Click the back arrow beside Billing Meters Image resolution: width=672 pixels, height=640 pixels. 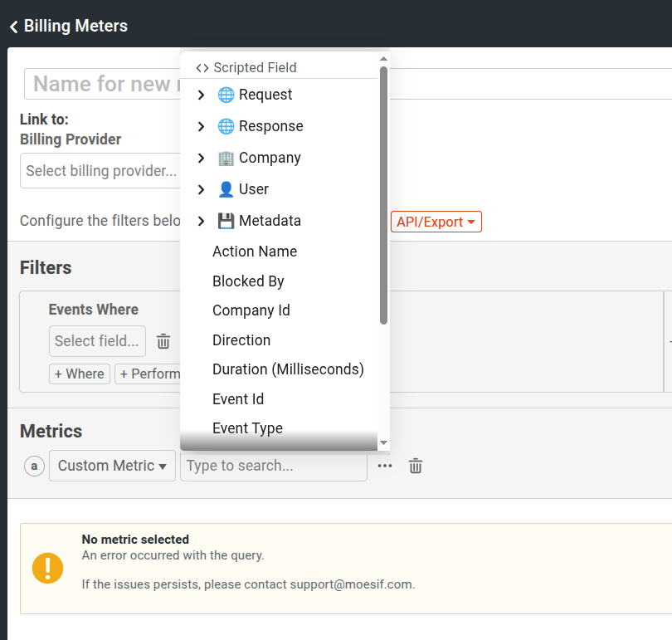(12, 26)
